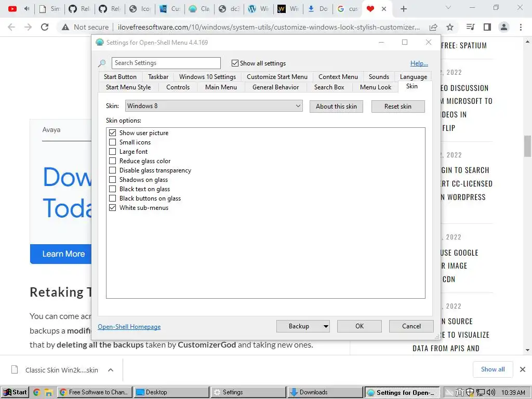Switch to the Start Button tab
The height and width of the screenshot is (399, 532).
pos(120,77)
